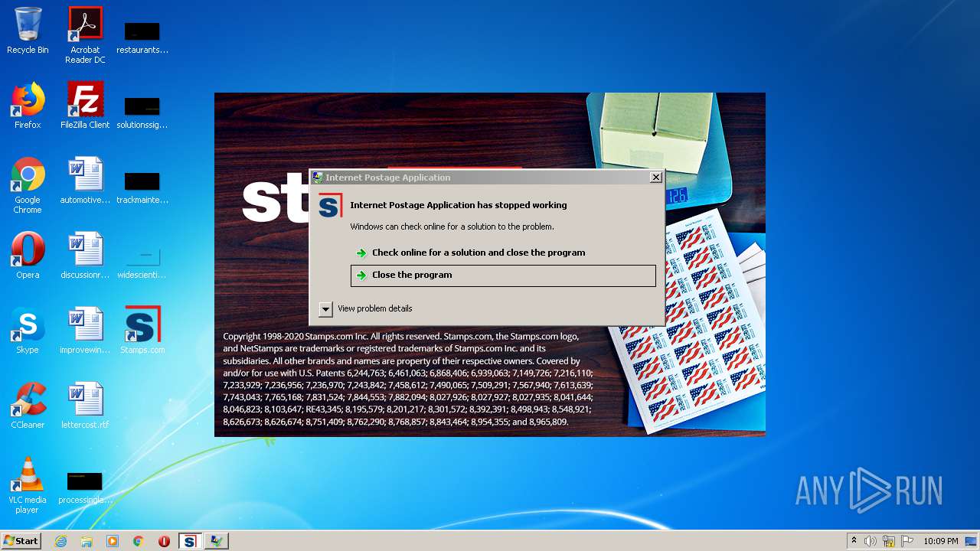
Task: Close the Internet Postage Application error dialog
Action: point(655,178)
